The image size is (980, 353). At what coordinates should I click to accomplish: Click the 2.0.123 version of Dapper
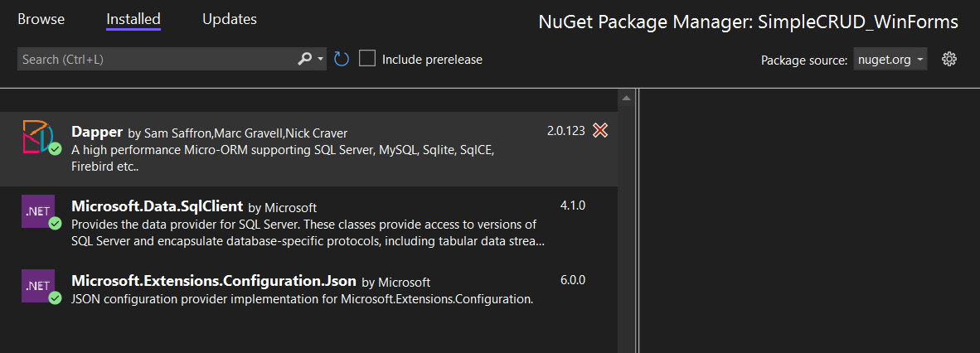[x=566, y=131]
